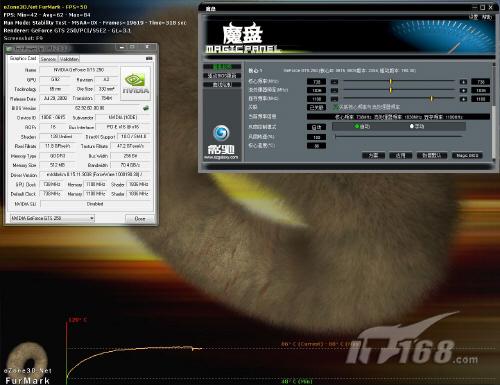Click the first bottom button in Magic Panel

373,155
